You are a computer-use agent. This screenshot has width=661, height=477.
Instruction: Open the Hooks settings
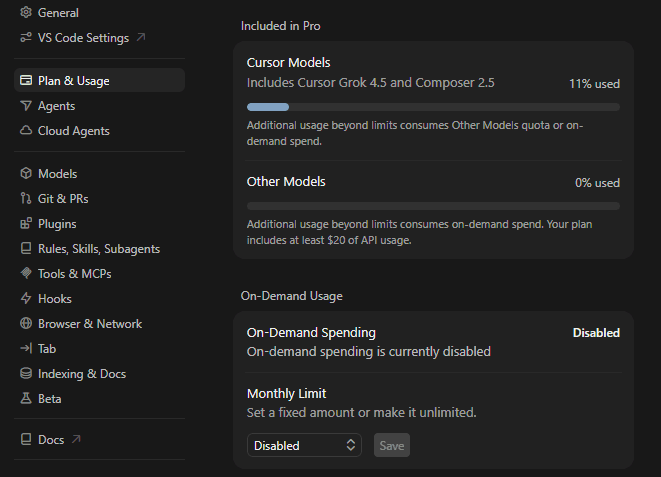[x=99, y=298]
